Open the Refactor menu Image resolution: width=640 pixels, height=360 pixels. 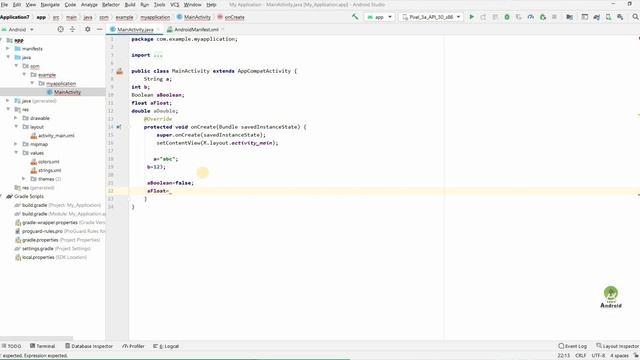(110, 4)
